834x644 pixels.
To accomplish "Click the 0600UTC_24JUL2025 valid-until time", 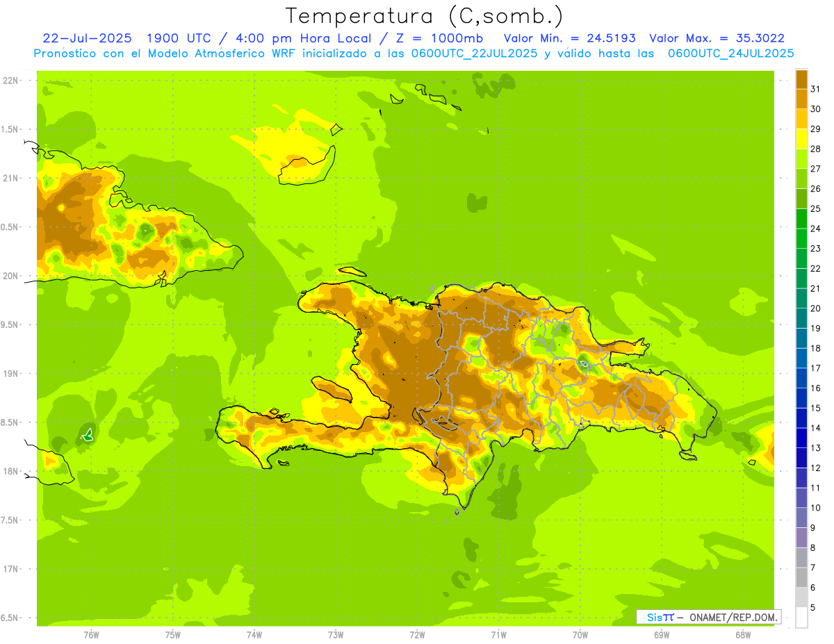I will coord(730,53).
